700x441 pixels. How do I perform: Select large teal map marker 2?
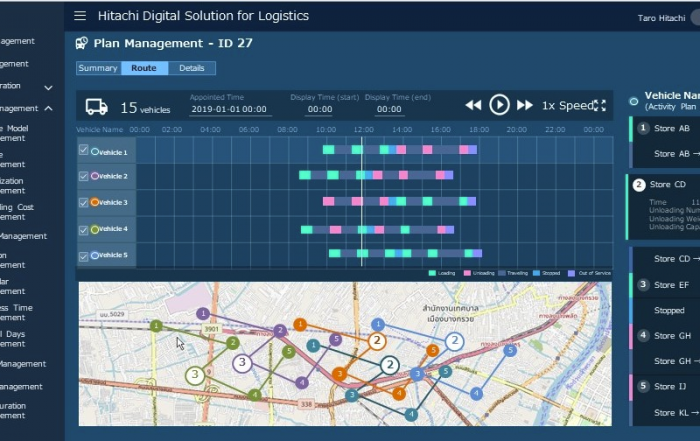[x=390, y=365]
